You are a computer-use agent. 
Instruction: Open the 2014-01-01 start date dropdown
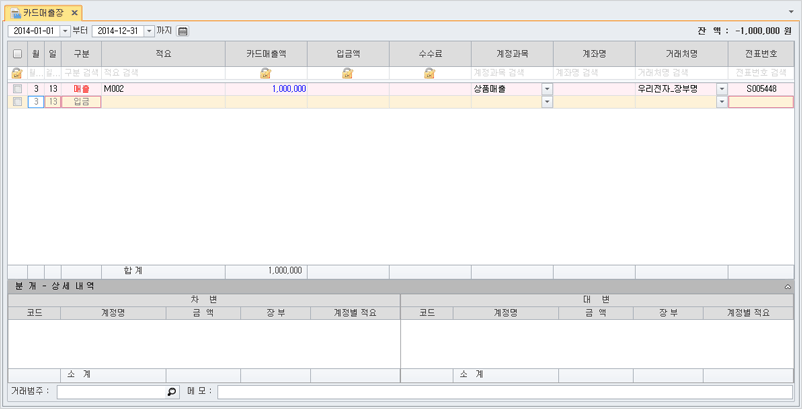(x=65, y=31)
